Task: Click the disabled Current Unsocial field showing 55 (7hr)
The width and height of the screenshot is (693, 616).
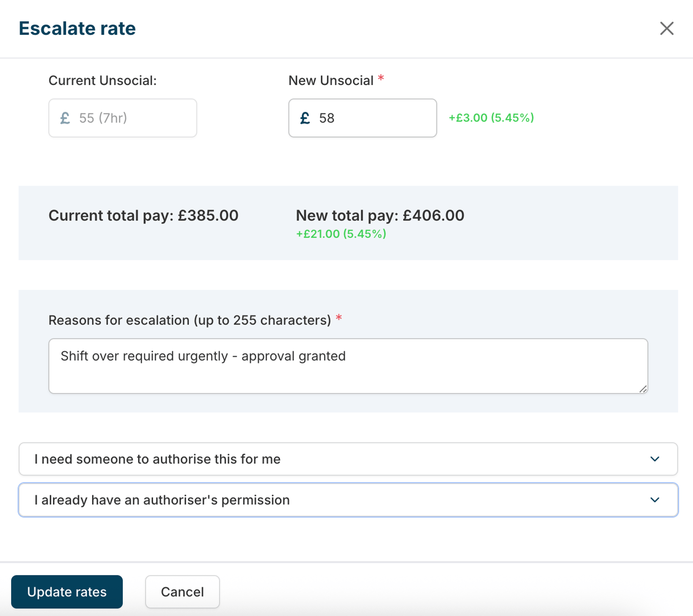Action: pos(131,118)
